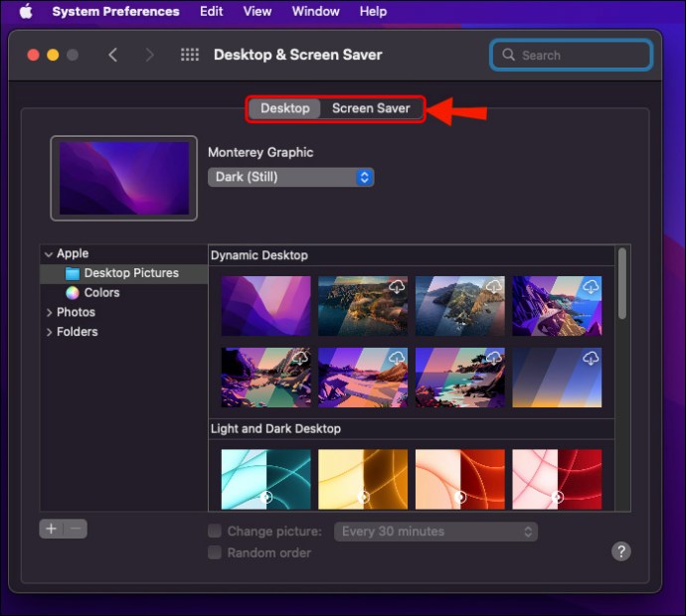686x616 pixels.
Task: Minimize the window with yellow button
Action: pos(53,55)
